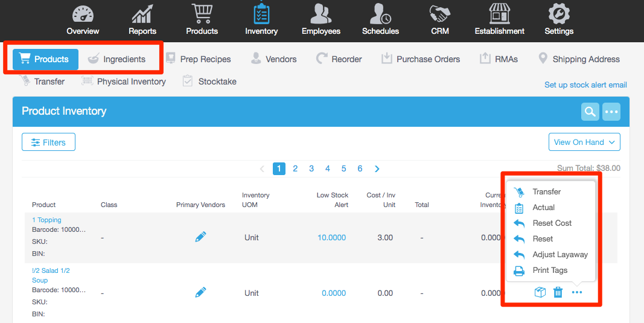
Task: Expand the View On Hand dropdown
Action: click(x=584, y=142)
